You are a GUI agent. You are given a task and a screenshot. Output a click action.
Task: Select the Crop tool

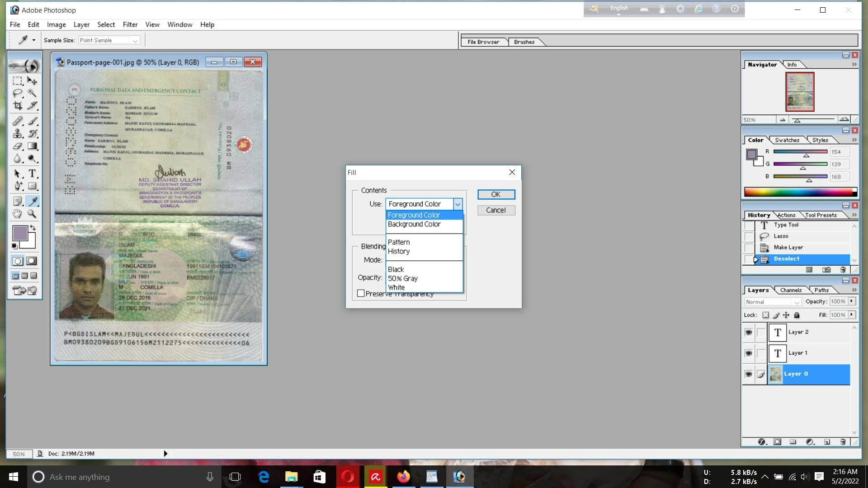tap(17, 106)
